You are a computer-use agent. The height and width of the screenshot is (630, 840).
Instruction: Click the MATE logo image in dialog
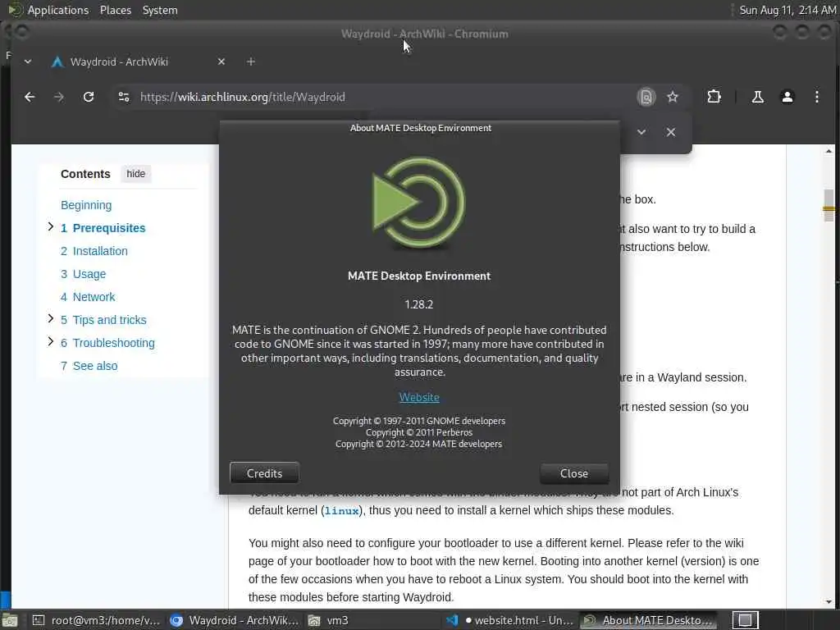pos(419,203)
